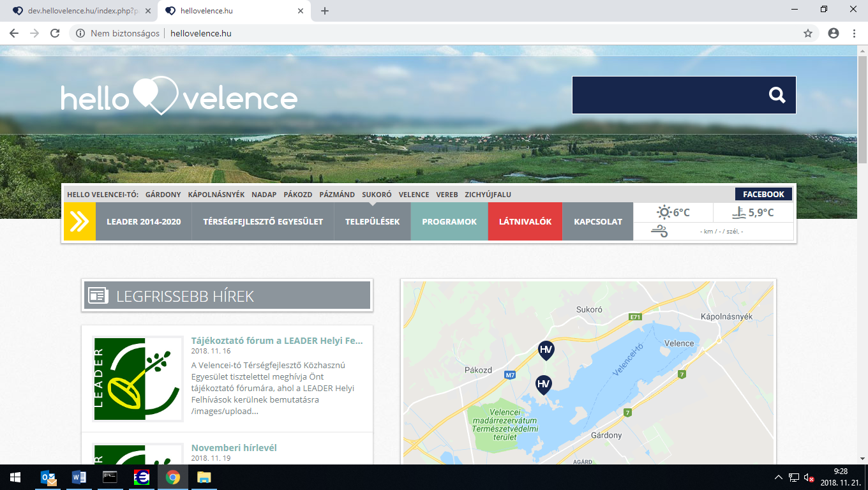Click the muted volume tray icon

coord(809,477)
